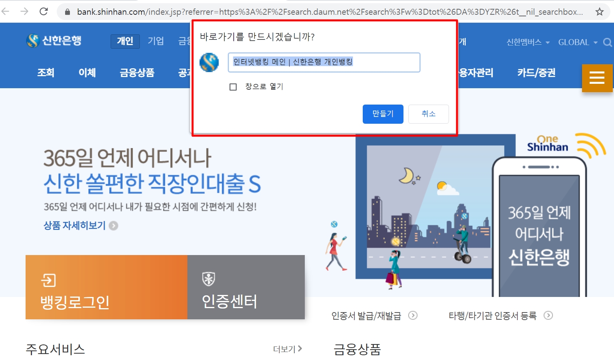Click the shield icon above 인증센터

tap(209, 279)
